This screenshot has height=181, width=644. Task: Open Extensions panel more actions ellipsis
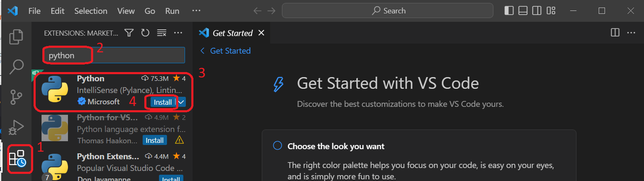(178, 33)
